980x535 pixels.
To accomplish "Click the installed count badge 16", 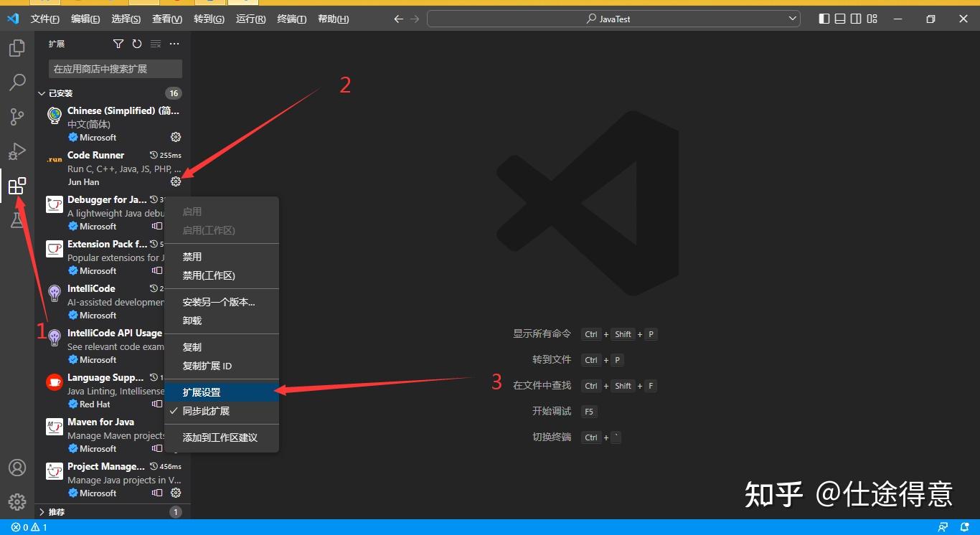I will point(173,93).
